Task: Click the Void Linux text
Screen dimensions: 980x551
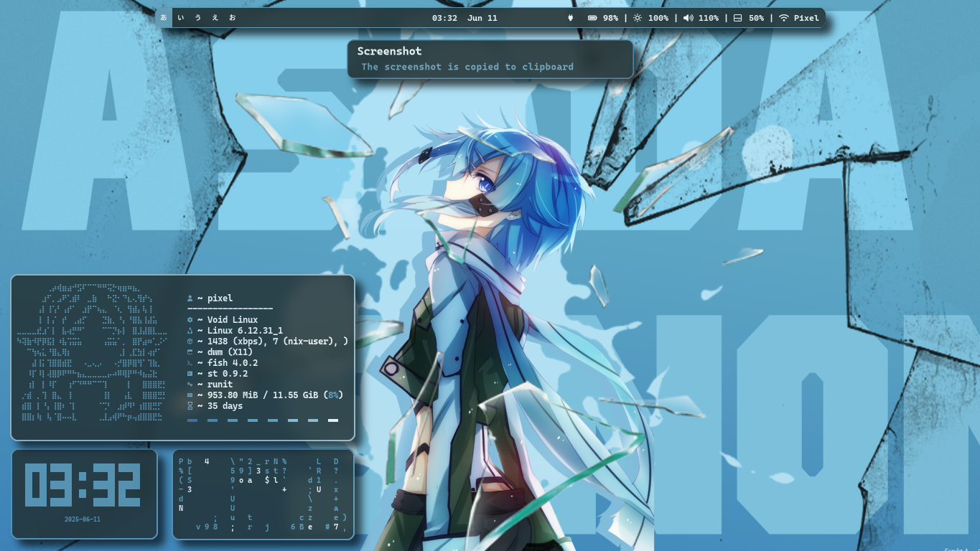Action: 233,320
